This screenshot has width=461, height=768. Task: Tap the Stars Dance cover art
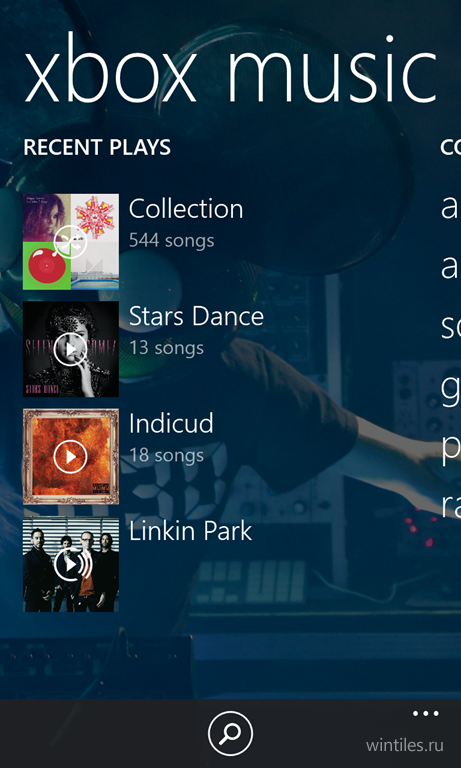pyautogui.click(x=71, y=349)
